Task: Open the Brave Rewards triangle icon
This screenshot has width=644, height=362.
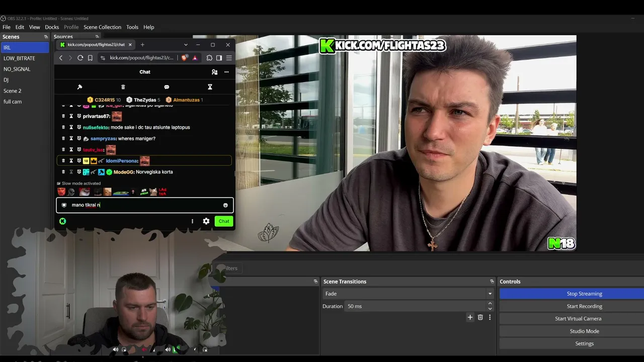Action: tap(195, 58)
